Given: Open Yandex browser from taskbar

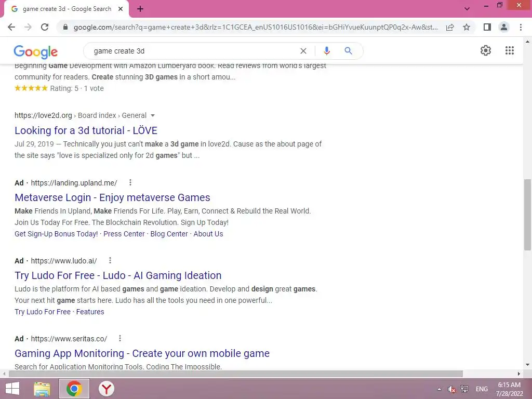Looking at the screenshot, I should point(106,389).
